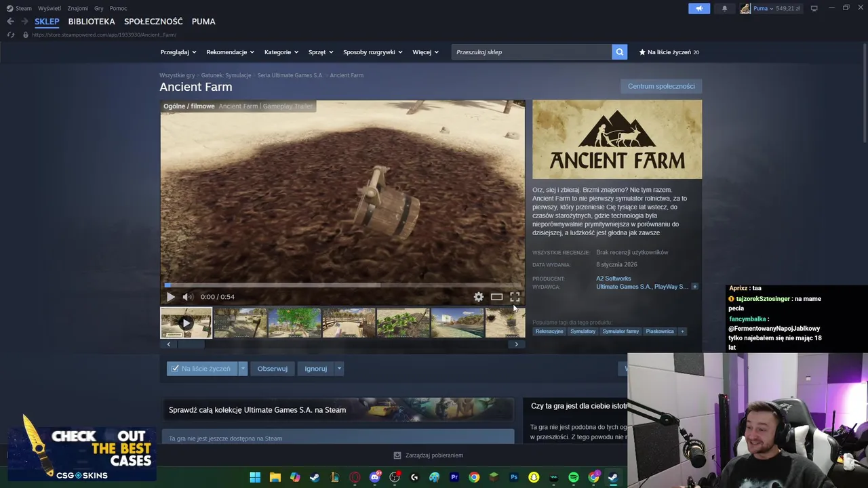Open Snapchat from taskbar
This screenshot has height=488, width=868.
pyautogui.click(x=534, y=477)
